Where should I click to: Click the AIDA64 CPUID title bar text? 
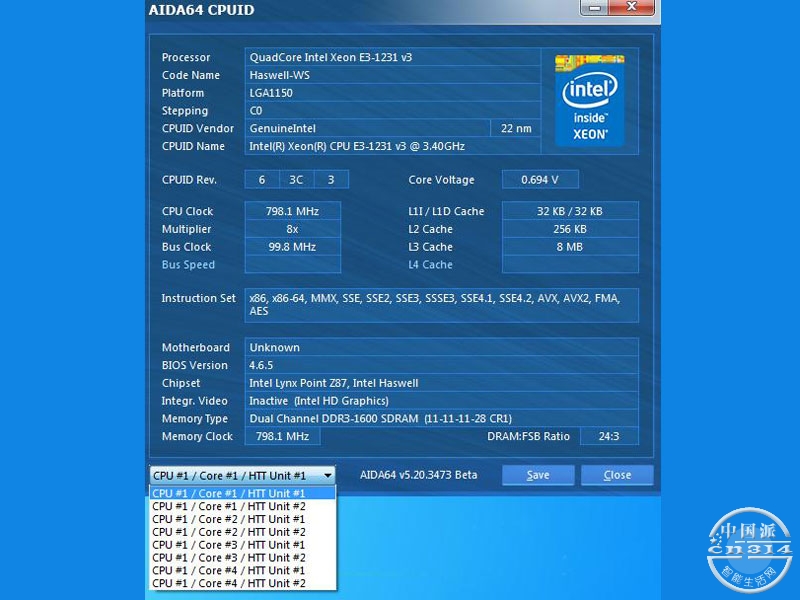click(202, 10)
